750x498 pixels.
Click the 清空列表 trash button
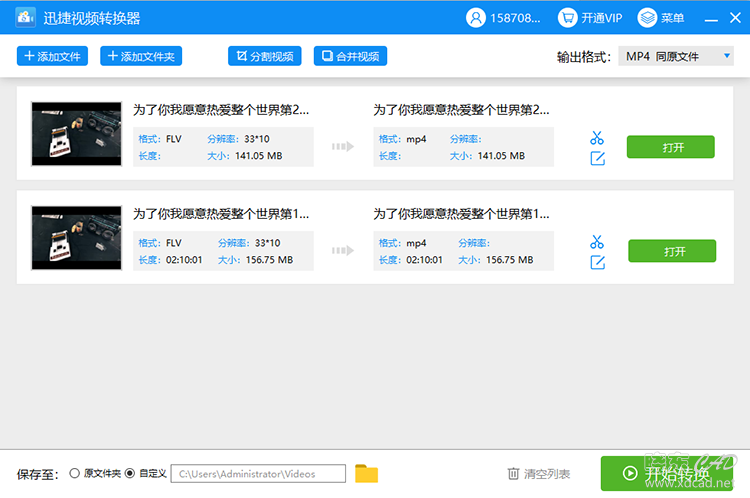pyautogui.click(x=539, y=474)
